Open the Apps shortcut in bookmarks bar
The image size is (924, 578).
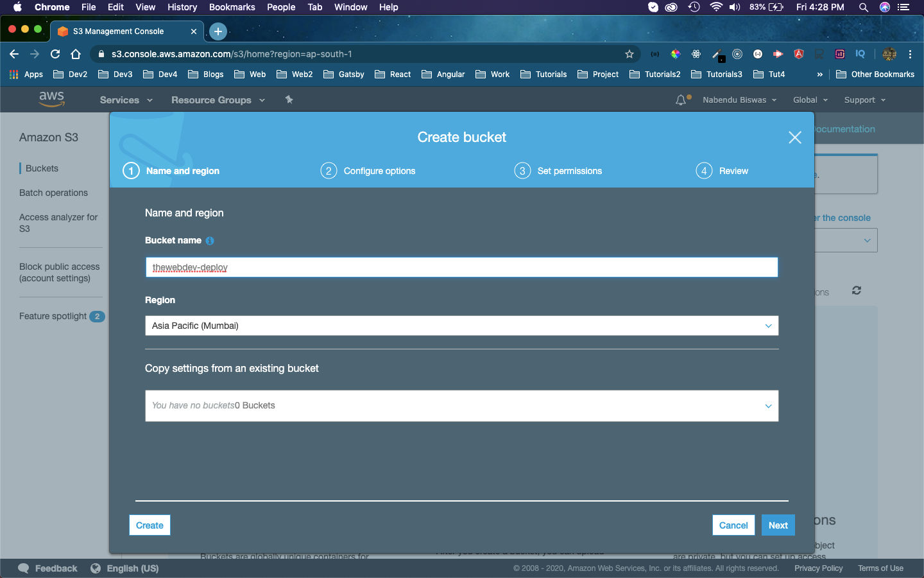click(26, 74)
